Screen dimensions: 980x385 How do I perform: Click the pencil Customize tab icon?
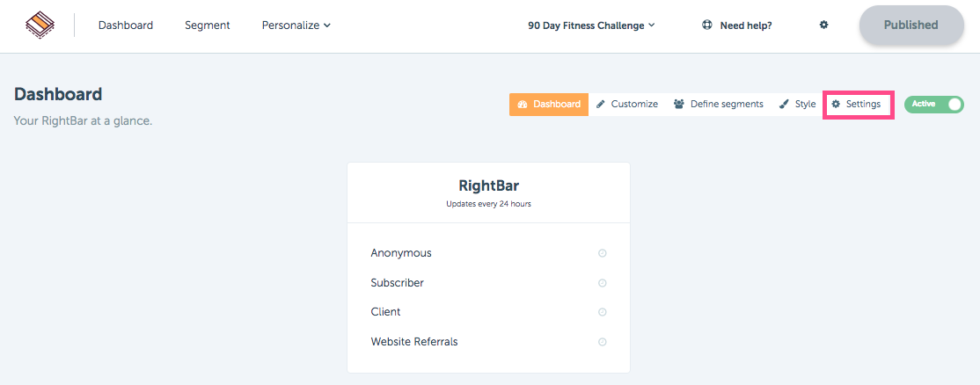[x=601, y=105]
